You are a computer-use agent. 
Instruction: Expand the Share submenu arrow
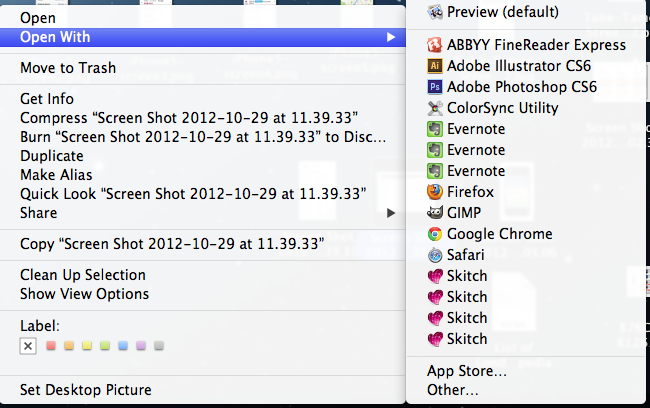(x=390, y=213)
